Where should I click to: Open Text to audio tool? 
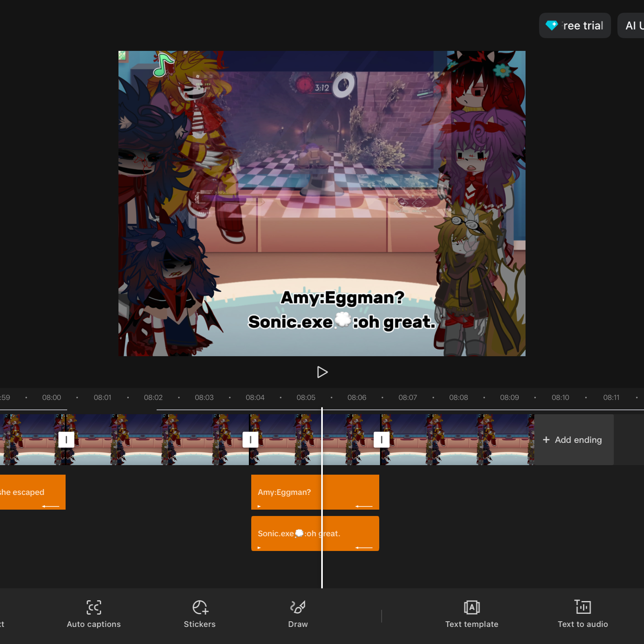pyautogui.click(x=583, y=614)
